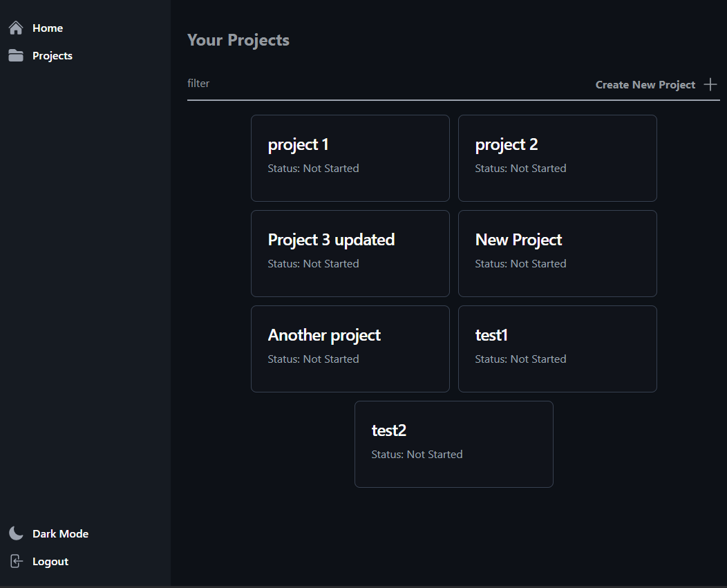Click the crescent moon icon
The width and height of the screenshot is (727, 588).
(x=16, y=533)
